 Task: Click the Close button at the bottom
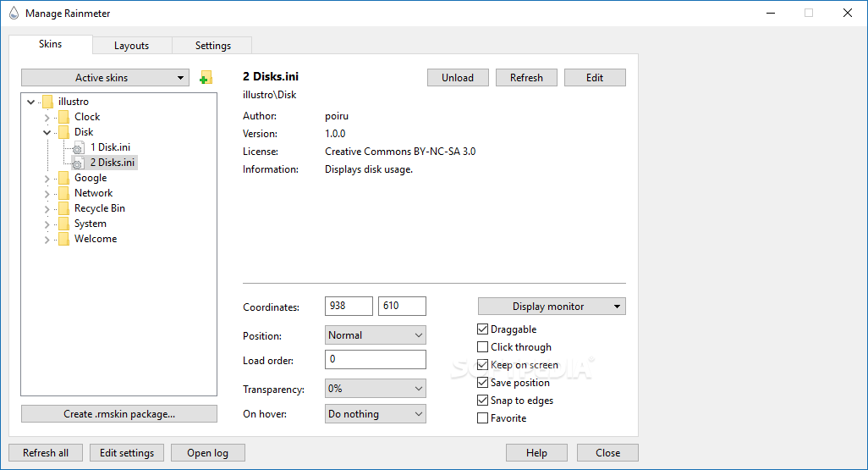click(x=607, y=453)
